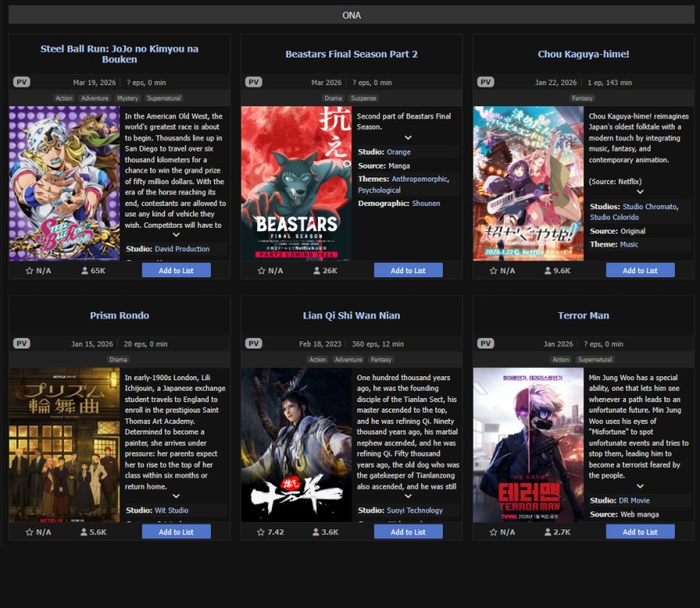The width and height of the screenshot is (700, 608).
Task: Select the Suspense genre tag on Beastars
Action: [363, 98]
